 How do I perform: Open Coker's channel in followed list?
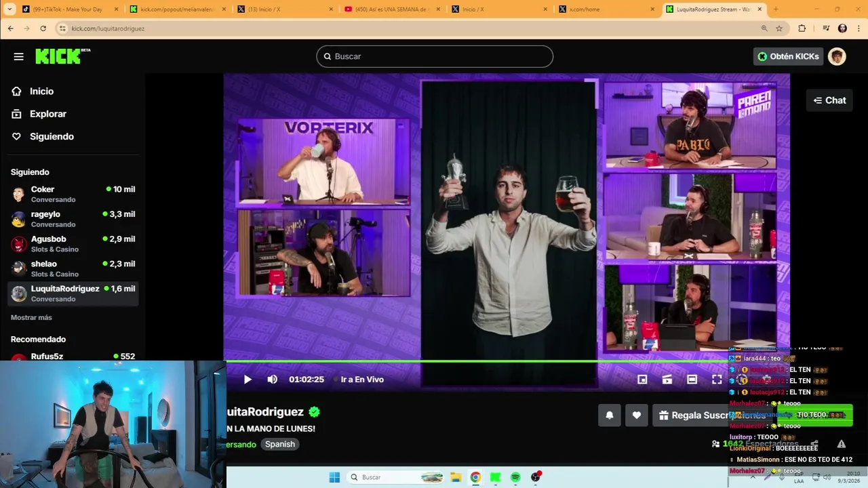[73, 194]
